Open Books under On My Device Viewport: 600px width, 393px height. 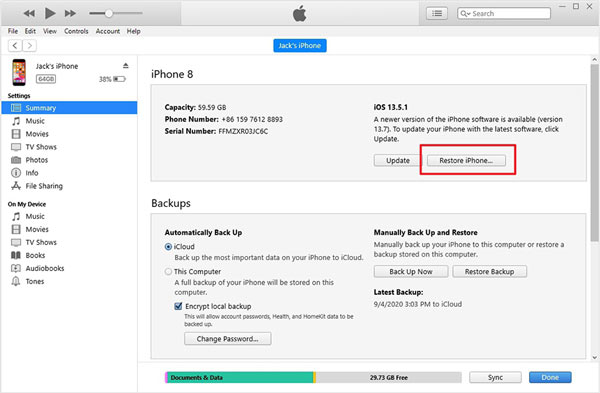(x=35, y=255)
